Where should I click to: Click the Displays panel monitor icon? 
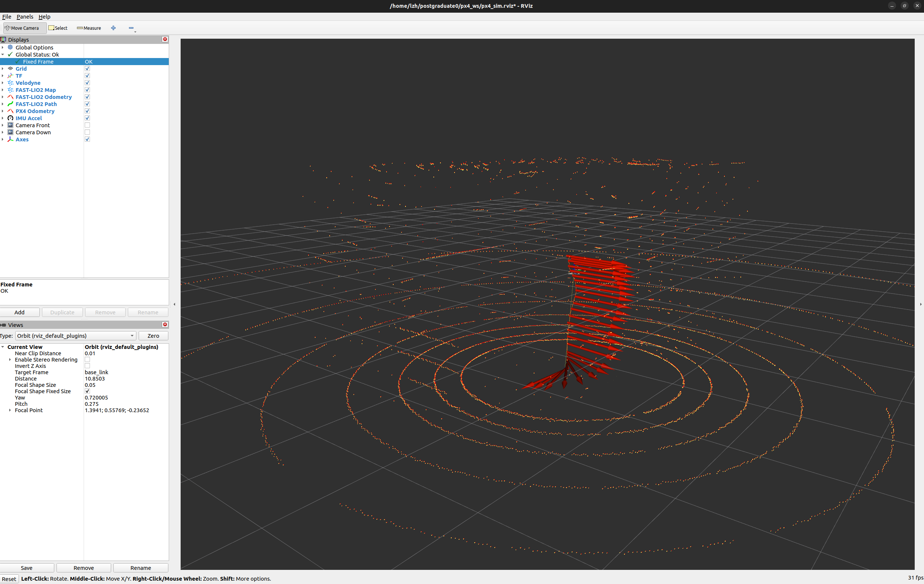pos(3,39)
